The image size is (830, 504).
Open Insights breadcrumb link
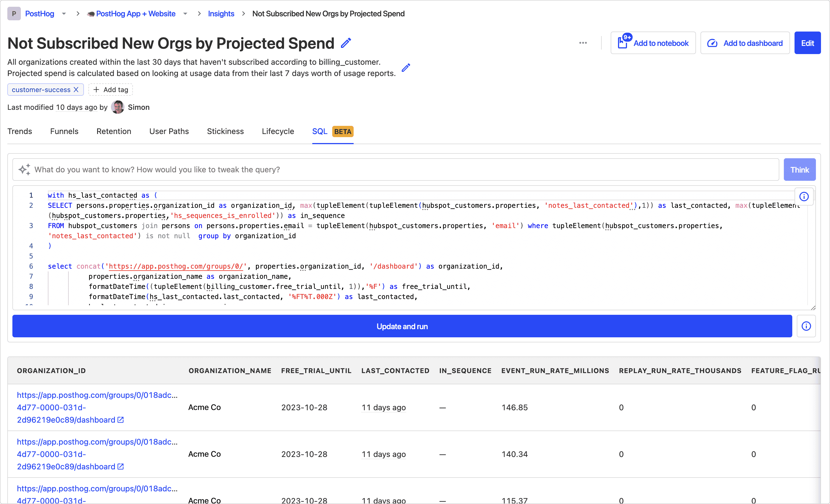click(221, 14)
